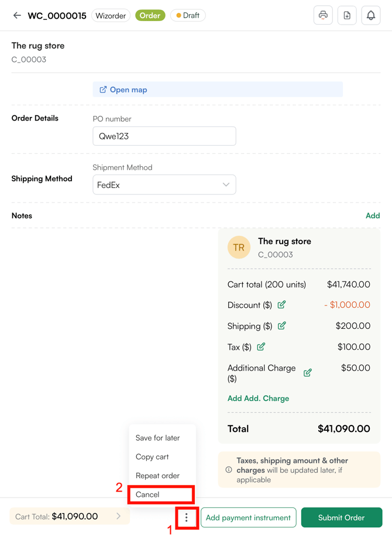Screen dimensions: 392x549
Task: Add a payment instrument
Action: coord(248,517)
